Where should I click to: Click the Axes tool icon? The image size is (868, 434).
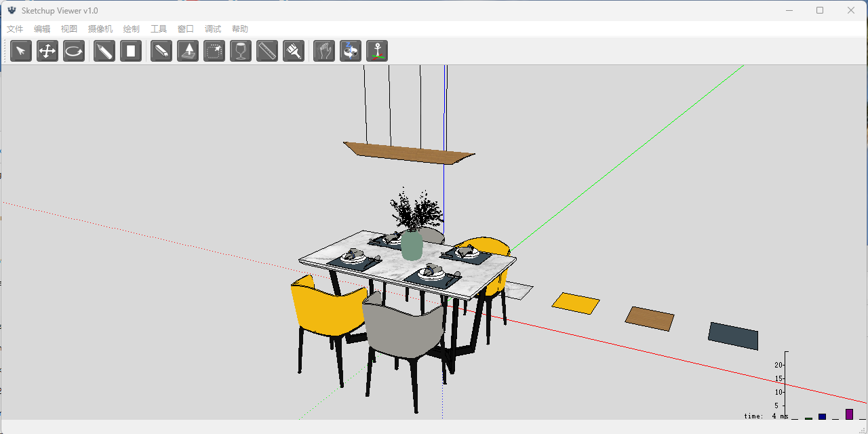coord(377,51)
